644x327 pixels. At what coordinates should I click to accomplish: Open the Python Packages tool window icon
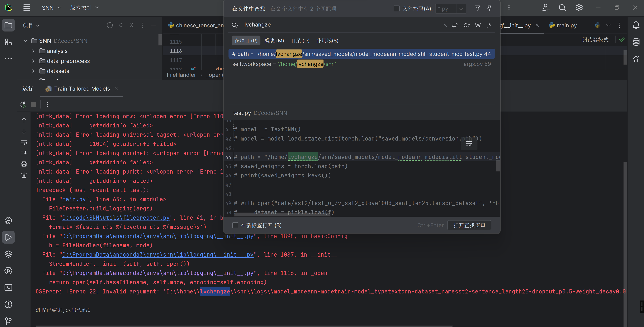click(8, 254)
